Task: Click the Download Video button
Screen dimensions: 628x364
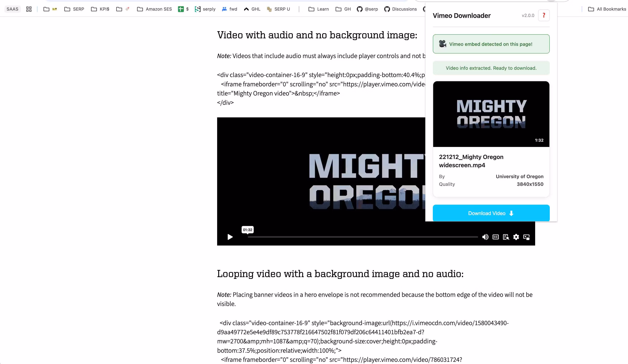Action: pos(491,213)
